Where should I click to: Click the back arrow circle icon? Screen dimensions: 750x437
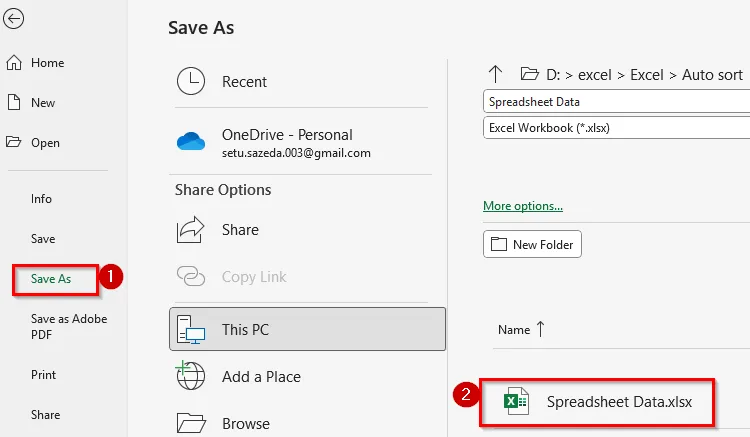(13, 19)
